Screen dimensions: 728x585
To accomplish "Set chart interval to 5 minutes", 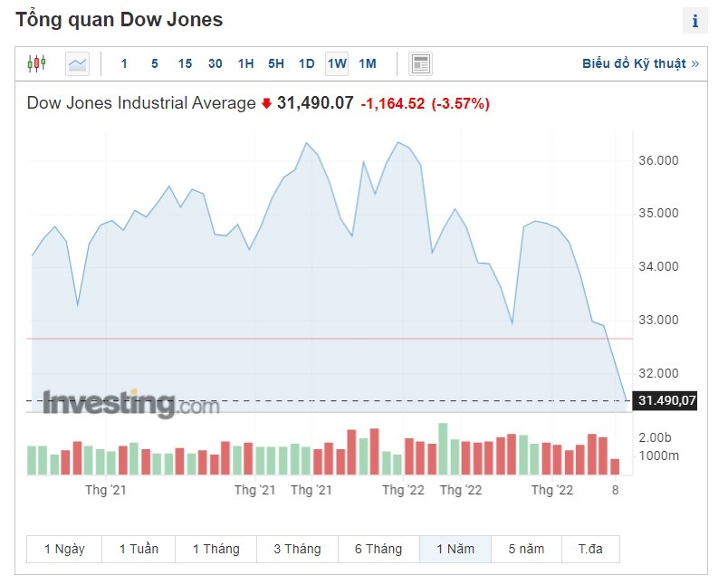I will [x=155, y=63].
